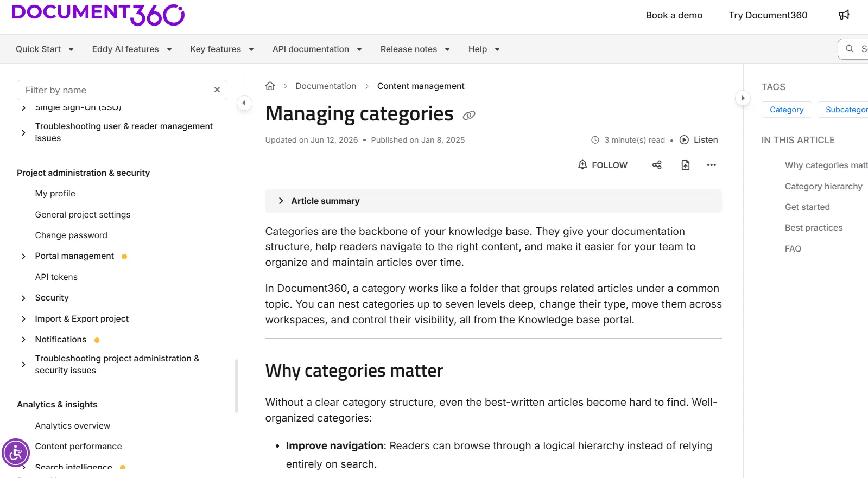The height and width of the screenshot is (478, 868).
Task: Open Change password article
Action: tap(71, 235)
